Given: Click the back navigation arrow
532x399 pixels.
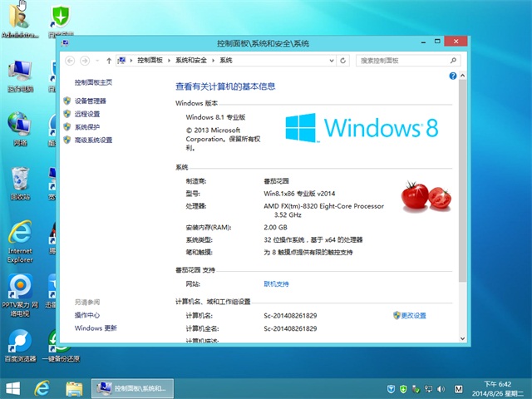Looking at the screenshot, I should (70, 61).
